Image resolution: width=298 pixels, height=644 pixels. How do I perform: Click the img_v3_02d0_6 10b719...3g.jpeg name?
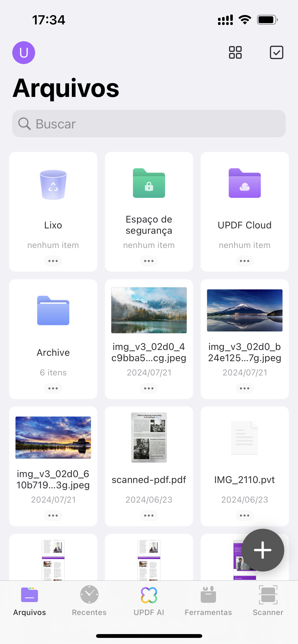coord(53,479)
